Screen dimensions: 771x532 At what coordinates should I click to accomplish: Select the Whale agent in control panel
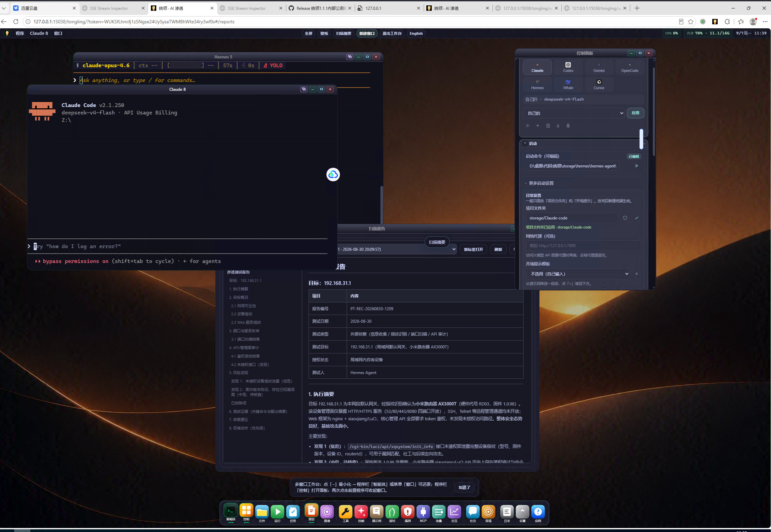(x=568, y=84)
